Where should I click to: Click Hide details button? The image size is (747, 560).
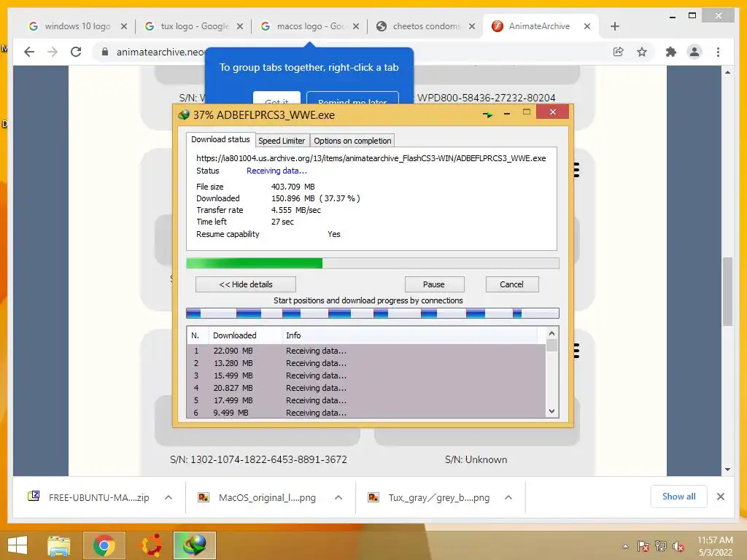[x=246, y=284]
